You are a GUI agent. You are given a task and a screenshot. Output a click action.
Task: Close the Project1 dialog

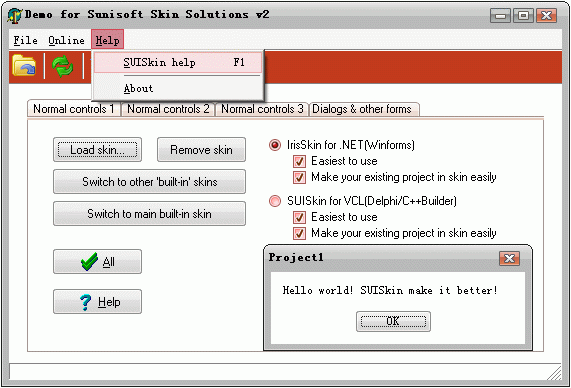coord(509,259)
